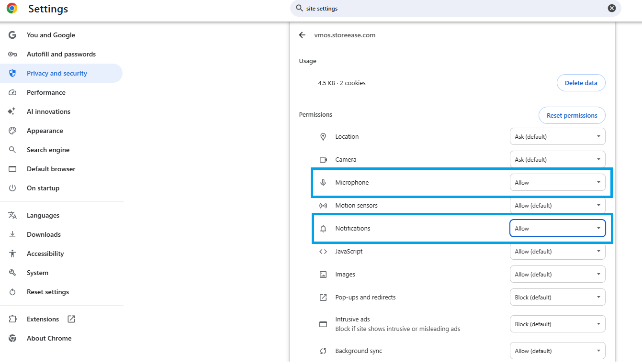Open the Pop-ups and redirects dropdown
This screenshot has width=642, height=364.
(557, 297)
